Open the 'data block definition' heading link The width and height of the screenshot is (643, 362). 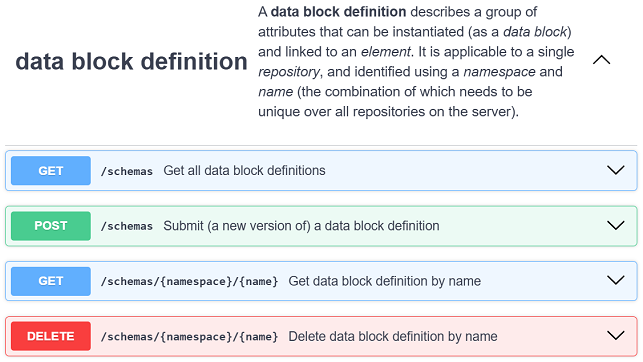(x=131, y=61)
